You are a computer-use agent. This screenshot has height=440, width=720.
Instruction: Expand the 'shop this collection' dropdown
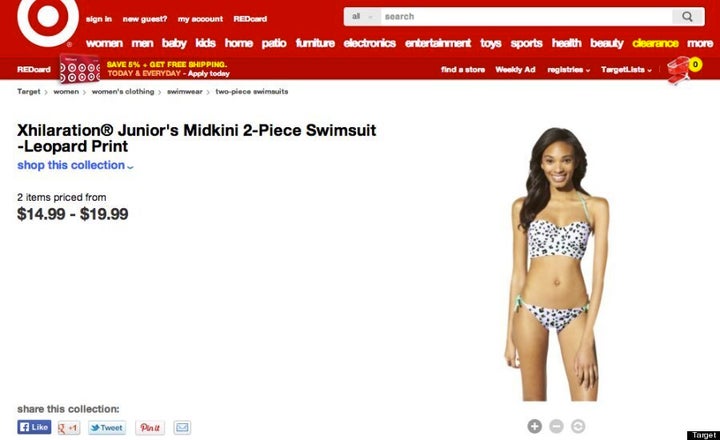[75, 165]
